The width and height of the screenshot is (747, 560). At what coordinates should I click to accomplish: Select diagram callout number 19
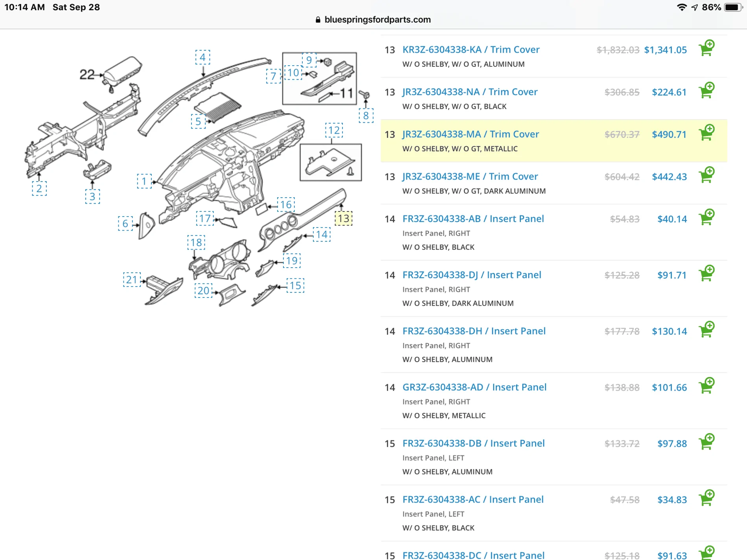coord(292,261)
